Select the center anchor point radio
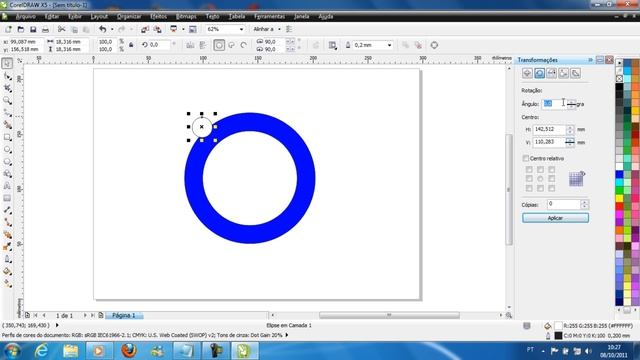The height and width of the screenshot is (360, 640). point(540,179)
